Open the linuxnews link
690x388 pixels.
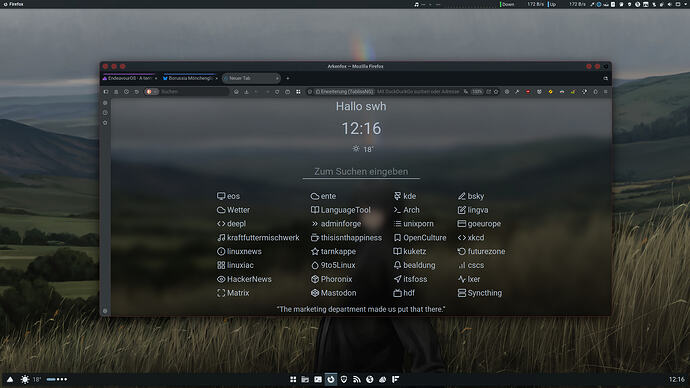pyautogui.click(x=239, y=251)
